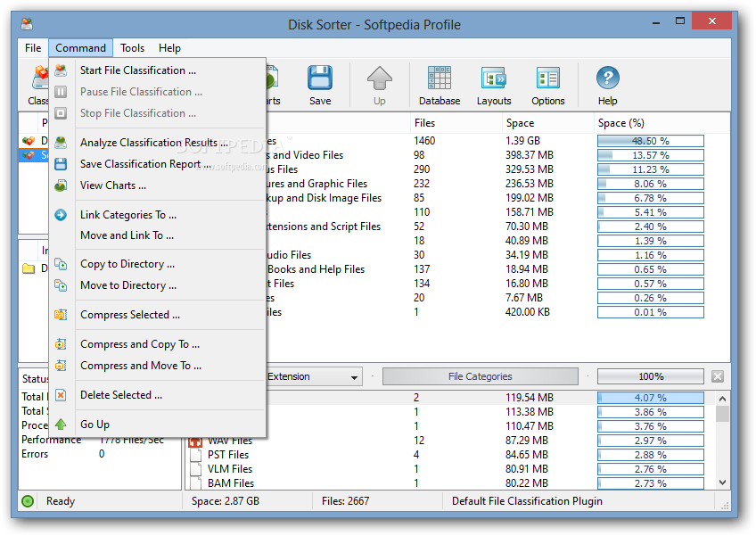
Task: Click the Compress and Move To icon
Action: (61, 366)
